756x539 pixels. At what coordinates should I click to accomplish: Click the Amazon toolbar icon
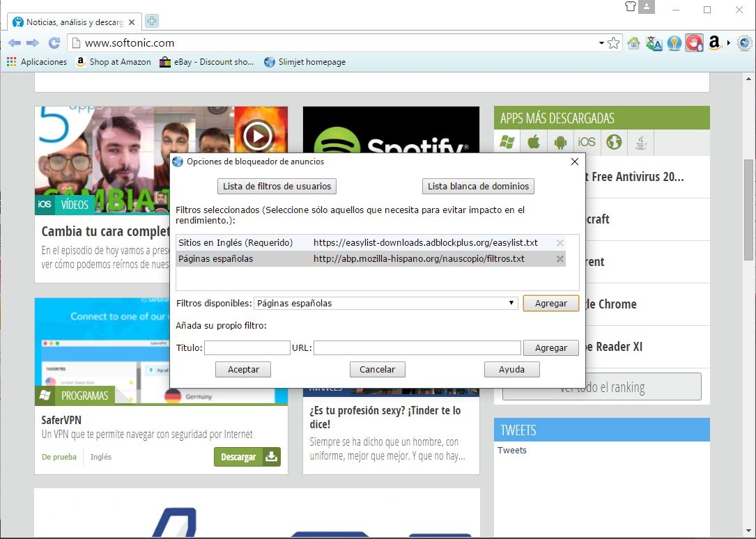[714, 43]
